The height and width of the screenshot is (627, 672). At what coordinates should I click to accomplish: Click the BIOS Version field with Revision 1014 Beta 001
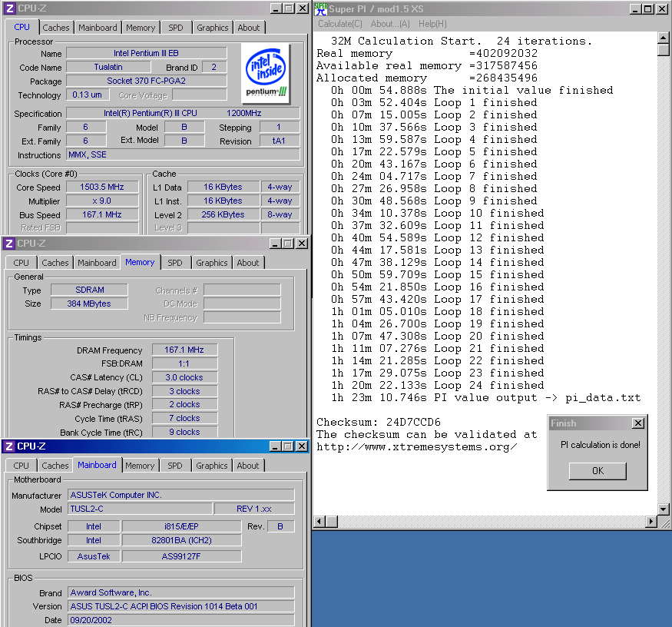[180, 606]
